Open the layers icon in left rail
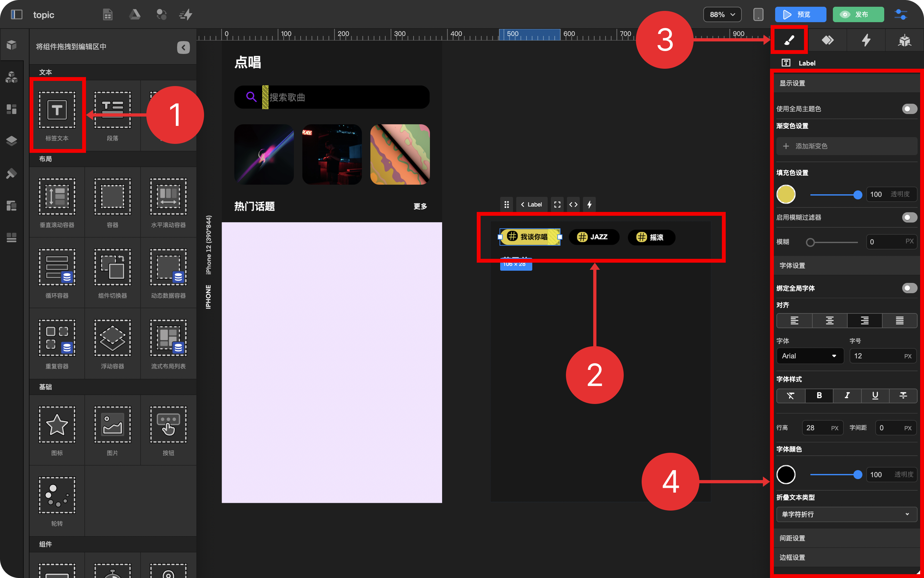Screen dimensions: 924x578 click(12, 141)
